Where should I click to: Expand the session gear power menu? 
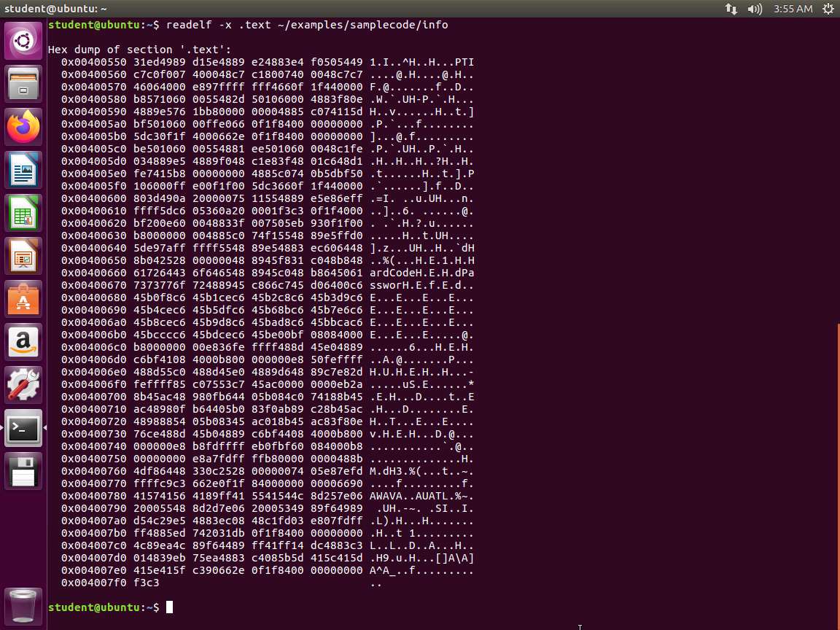[828, 9]
